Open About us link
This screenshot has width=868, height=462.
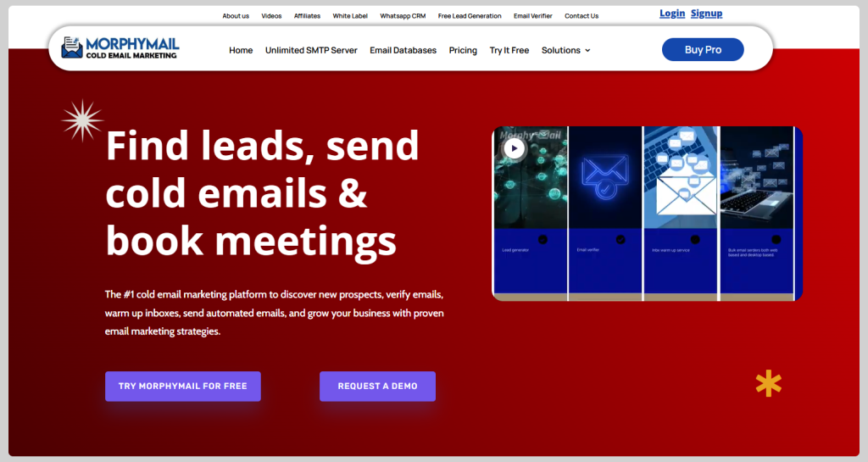[x=236, y=16]
